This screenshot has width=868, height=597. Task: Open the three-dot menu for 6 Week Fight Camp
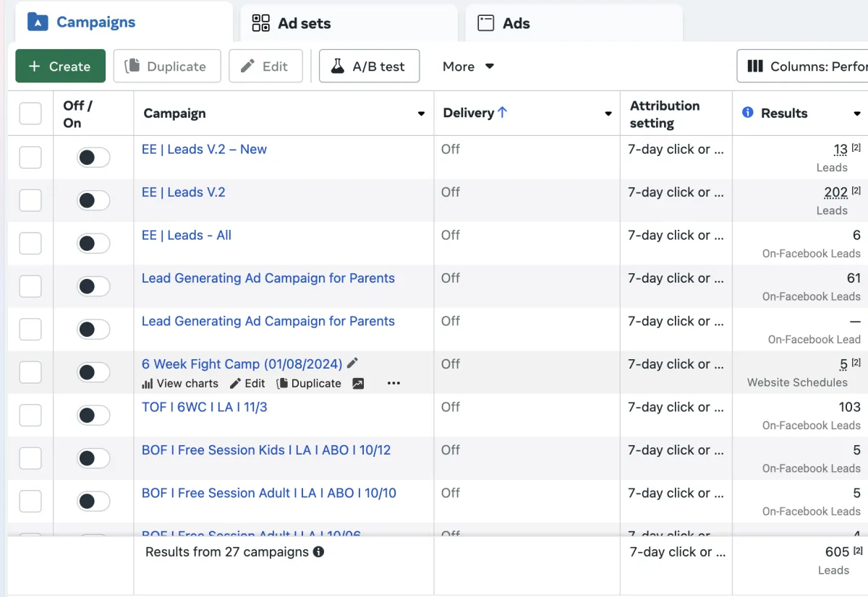[x=393, y=384]
